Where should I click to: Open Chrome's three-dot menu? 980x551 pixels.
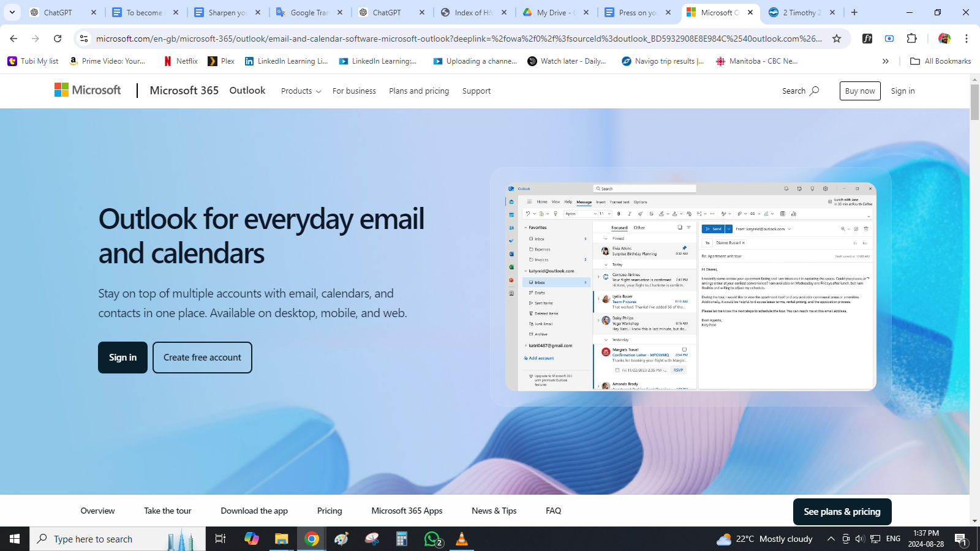coord(967,39)
